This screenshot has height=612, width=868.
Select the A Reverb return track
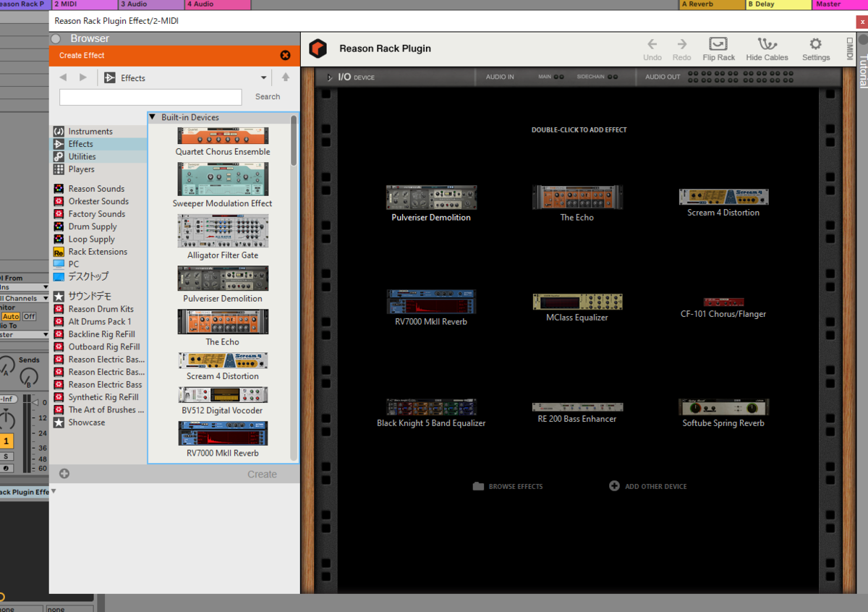click(x=712, y=4)
